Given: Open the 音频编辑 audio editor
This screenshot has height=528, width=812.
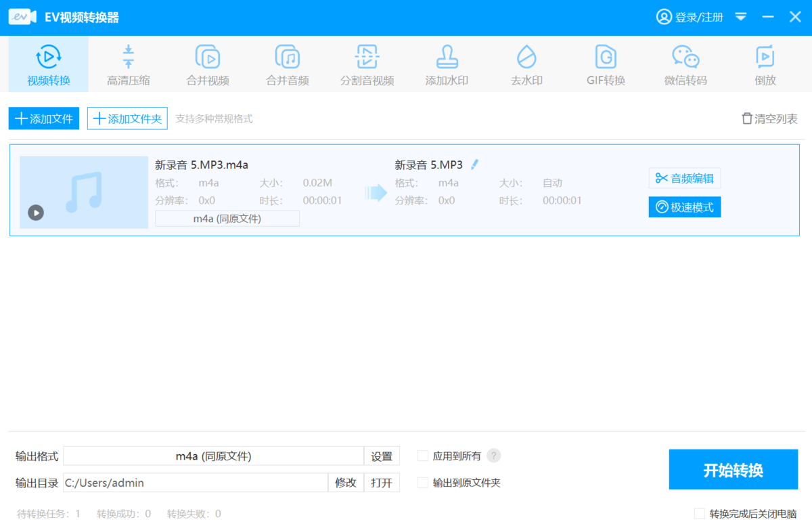Looking at the screenshot, I should [684, 178].
